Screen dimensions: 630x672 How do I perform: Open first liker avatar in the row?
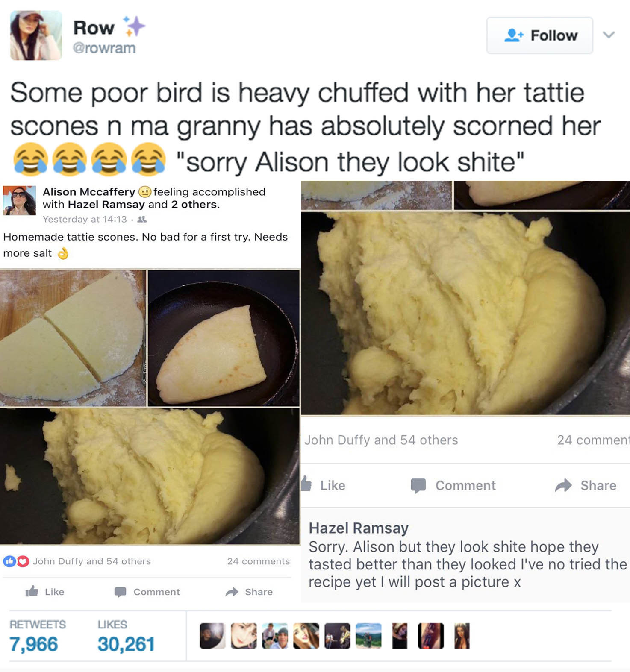(x=212, y=636)
